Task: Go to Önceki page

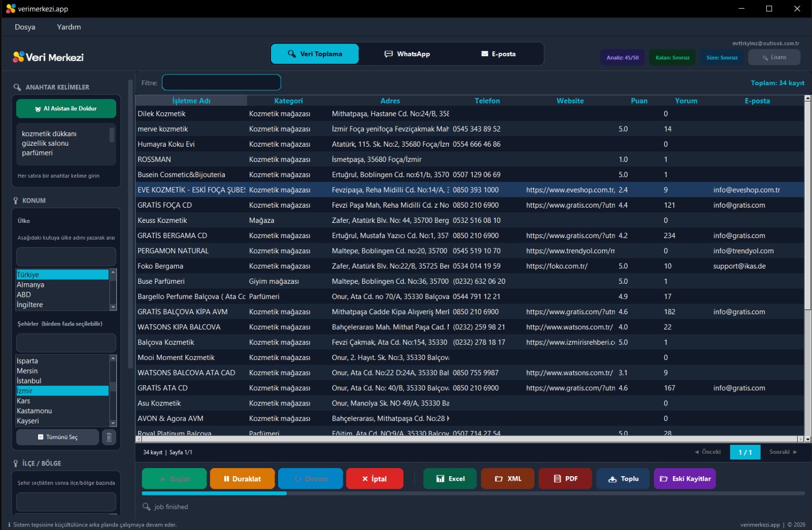Action: pyautogui.click(x=707, y=452)
